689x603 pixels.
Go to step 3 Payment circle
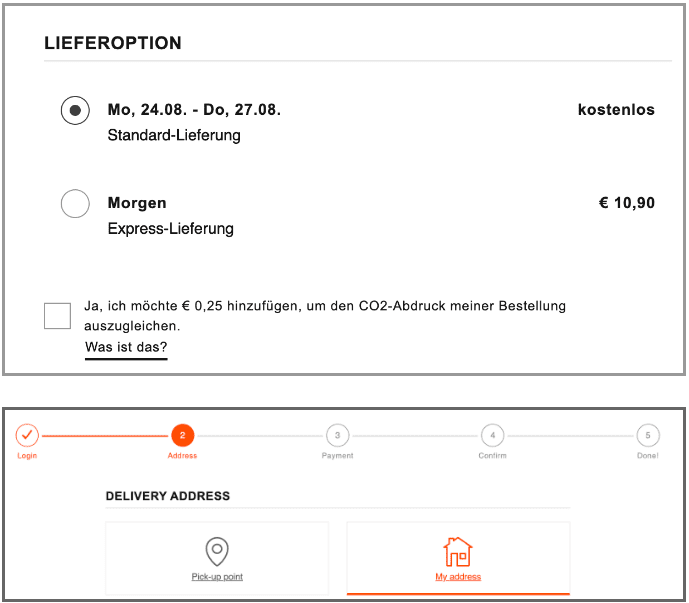pos(337,435)
